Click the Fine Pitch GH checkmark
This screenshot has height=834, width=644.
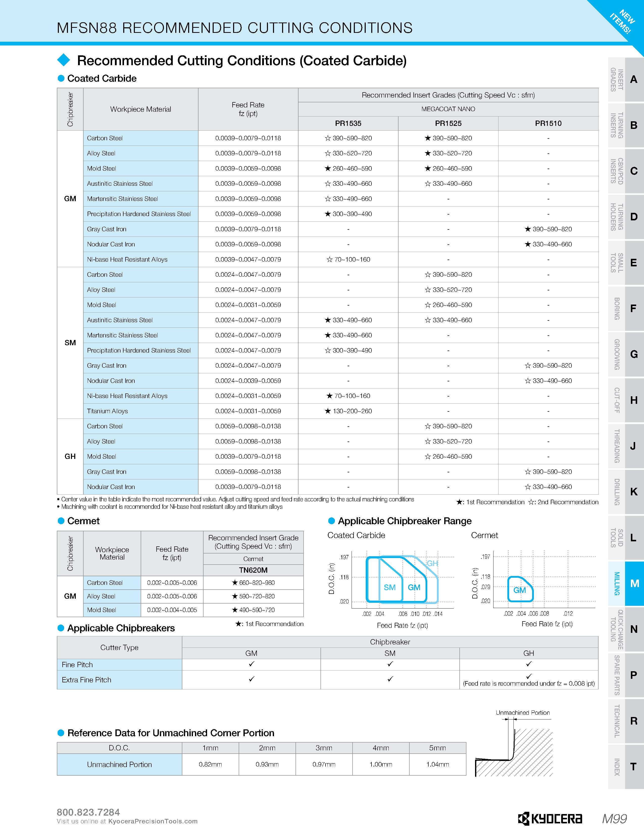pyautogui.click(x=529, y=664)
